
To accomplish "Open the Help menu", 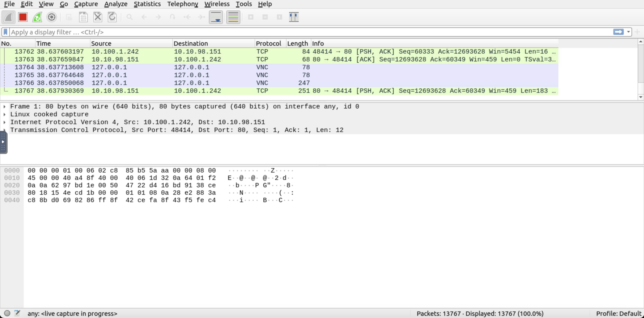I will tap(265, 4).
